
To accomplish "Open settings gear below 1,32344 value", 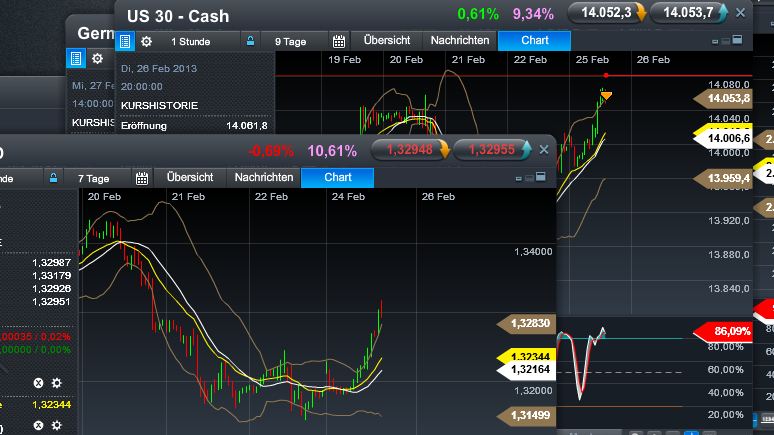I will [x=57, y=426].
